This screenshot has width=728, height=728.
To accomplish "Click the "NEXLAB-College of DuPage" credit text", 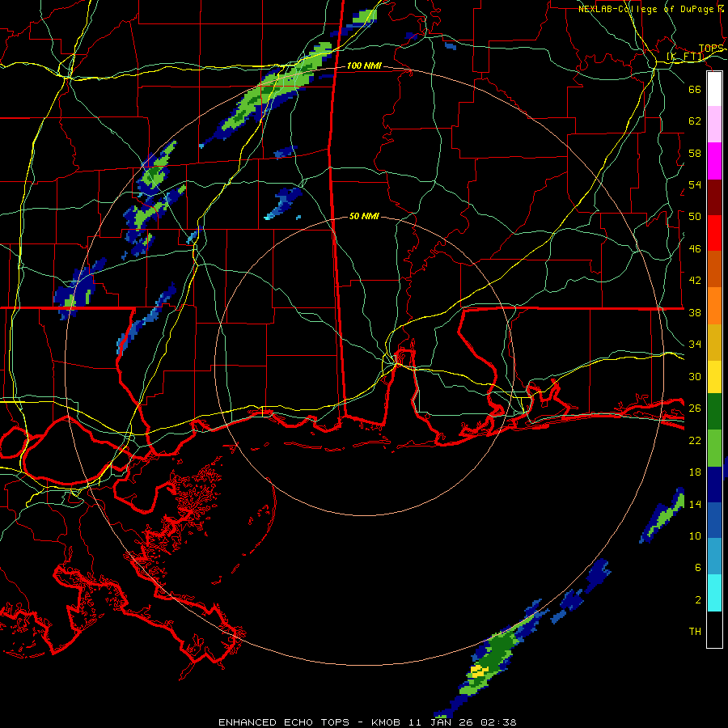I will click(647, 9).
